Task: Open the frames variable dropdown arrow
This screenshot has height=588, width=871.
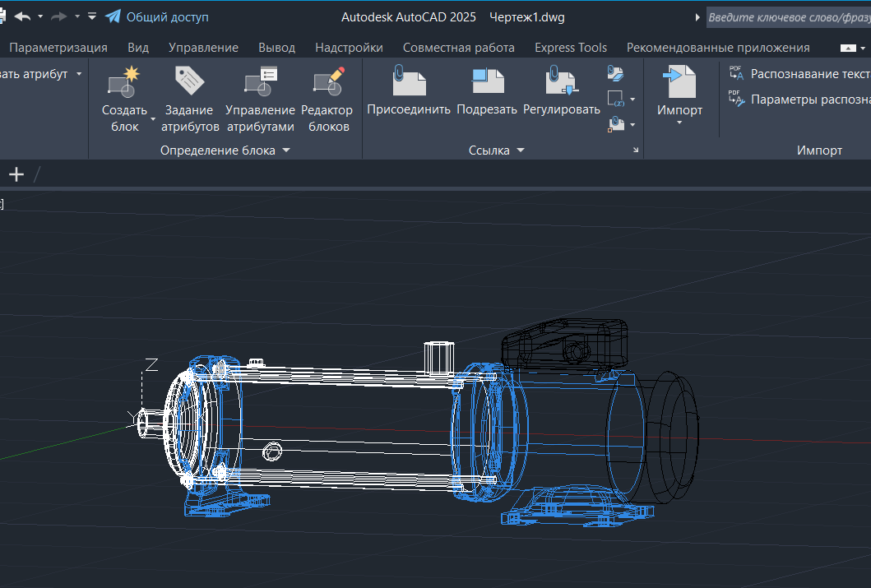Action: [632, 100]
